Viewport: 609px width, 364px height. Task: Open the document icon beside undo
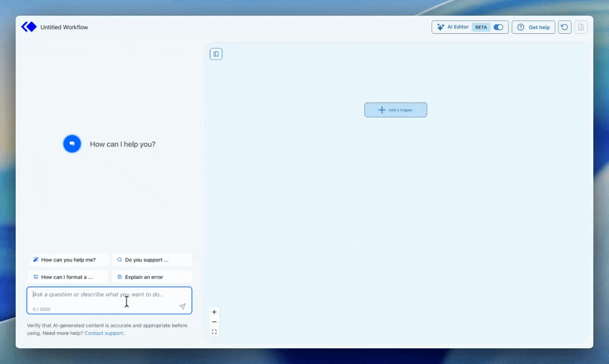pos(581,27)
